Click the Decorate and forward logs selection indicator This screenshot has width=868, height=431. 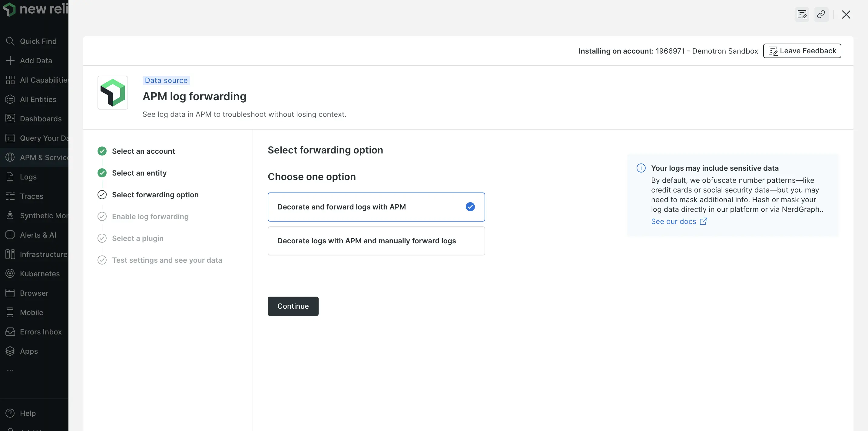pyautogui.click(x=470, y=207)
